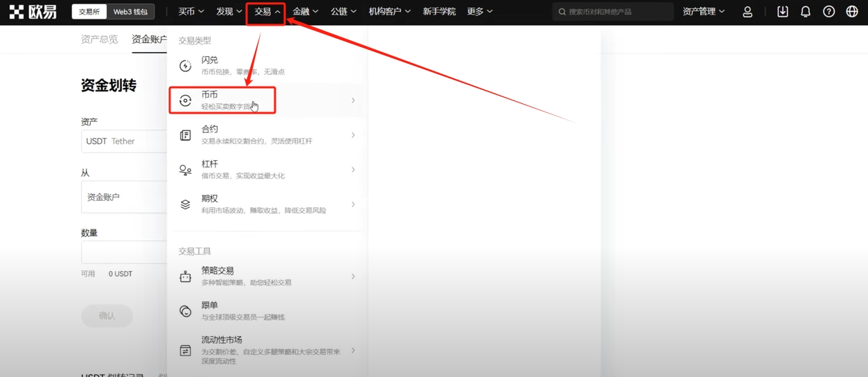
Task: Open the 资产管理 dropdown
Action: 704,12
